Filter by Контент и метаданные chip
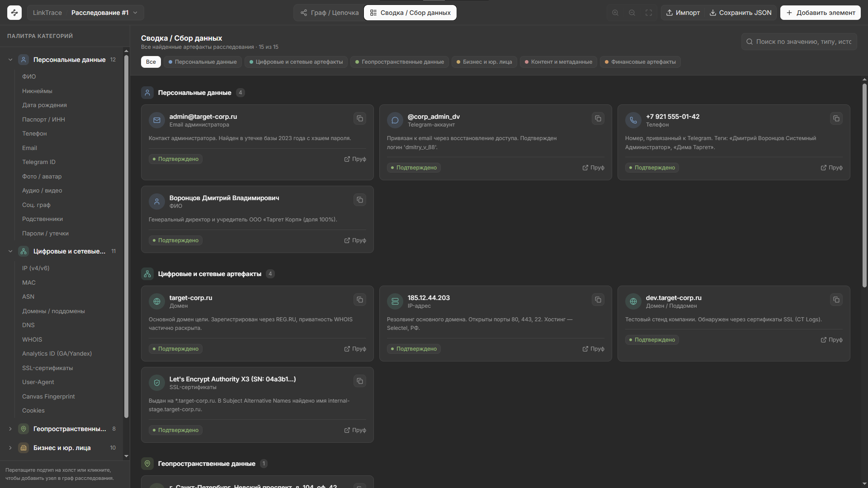This screenshot has width=868, height=488. (558, 62)
